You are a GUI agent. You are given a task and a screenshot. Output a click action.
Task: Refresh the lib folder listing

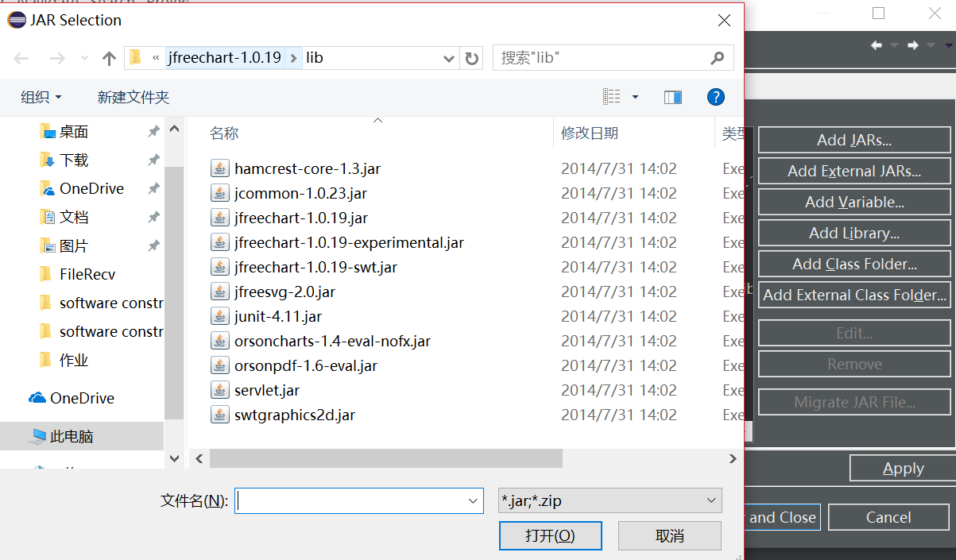coord(472,58)
